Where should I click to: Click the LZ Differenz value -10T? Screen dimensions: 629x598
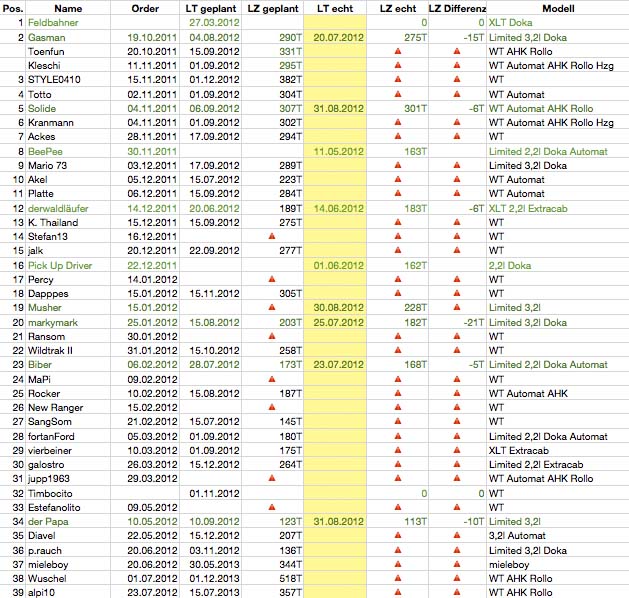click(474, 521)
